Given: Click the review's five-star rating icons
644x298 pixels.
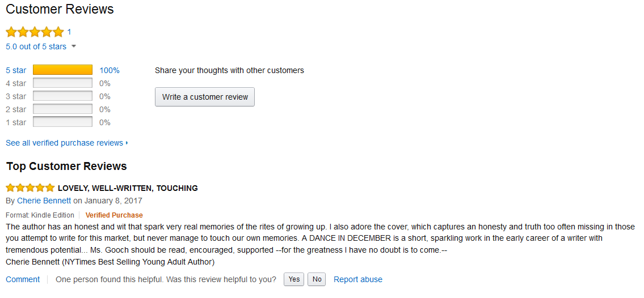Looking at the screenshot, I should click(x=30, y=188).
